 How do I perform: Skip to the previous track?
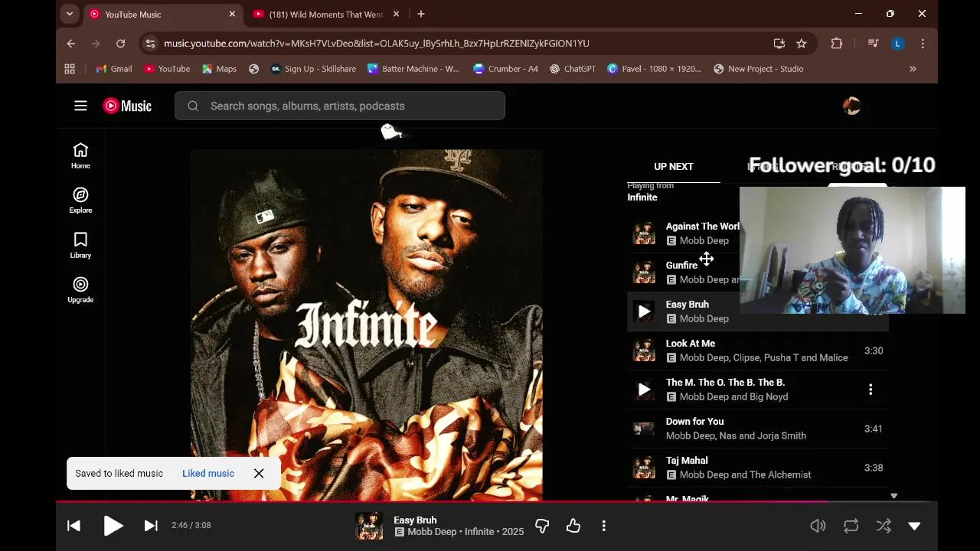pyautogui.click(x=74, y=526)
